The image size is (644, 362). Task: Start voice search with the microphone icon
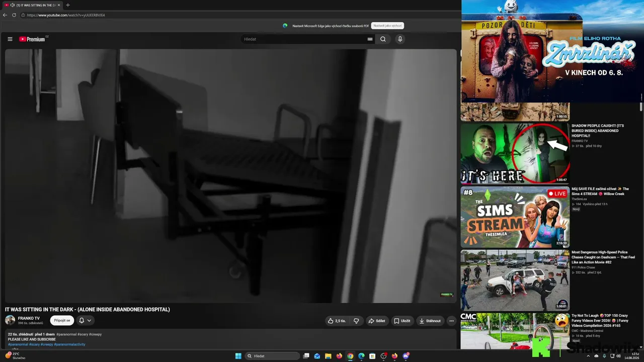[x=400, y=39]
